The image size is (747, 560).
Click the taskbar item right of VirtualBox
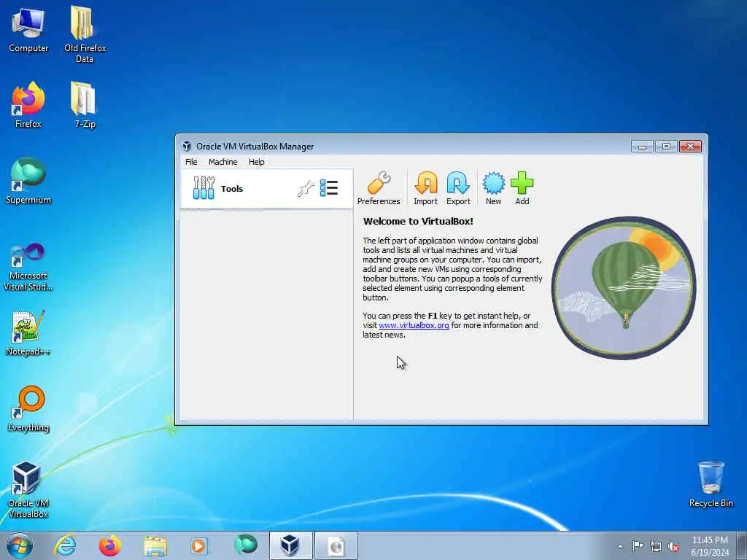click(336, 545)
